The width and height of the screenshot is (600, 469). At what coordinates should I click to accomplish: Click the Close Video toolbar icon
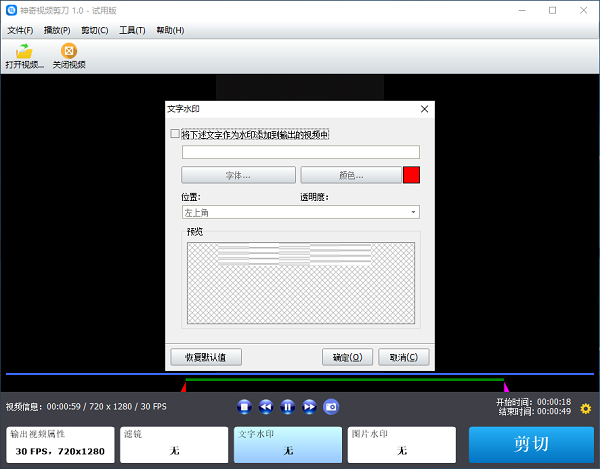coord(69,51)
